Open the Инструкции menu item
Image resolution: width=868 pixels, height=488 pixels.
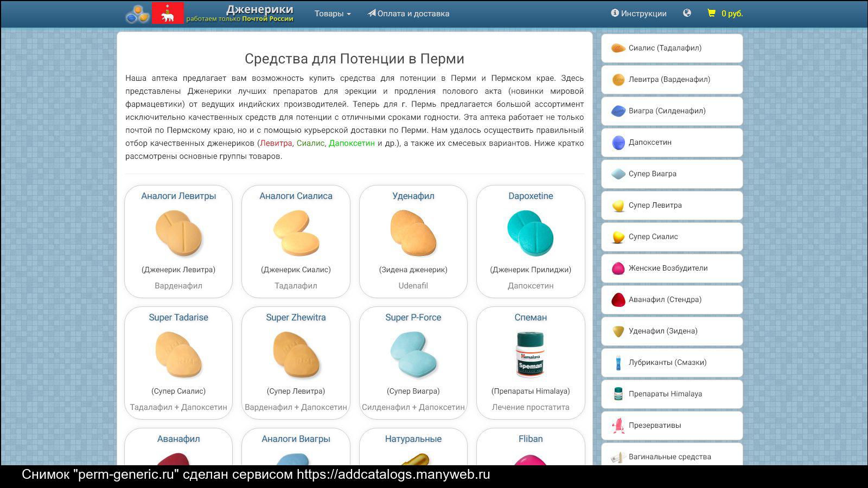[639, 14]
